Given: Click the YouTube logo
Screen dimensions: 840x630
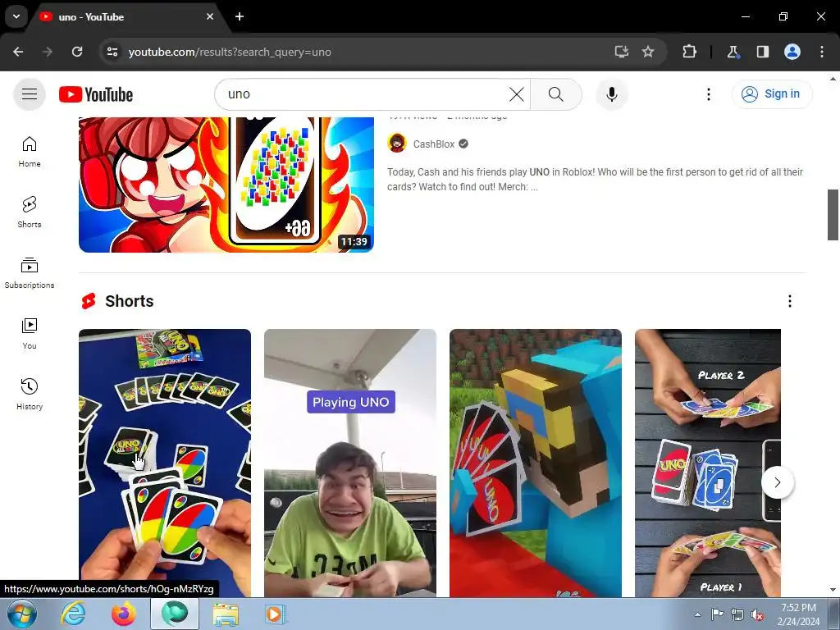Looking at the screenshot, I should [x=96, y=94].
